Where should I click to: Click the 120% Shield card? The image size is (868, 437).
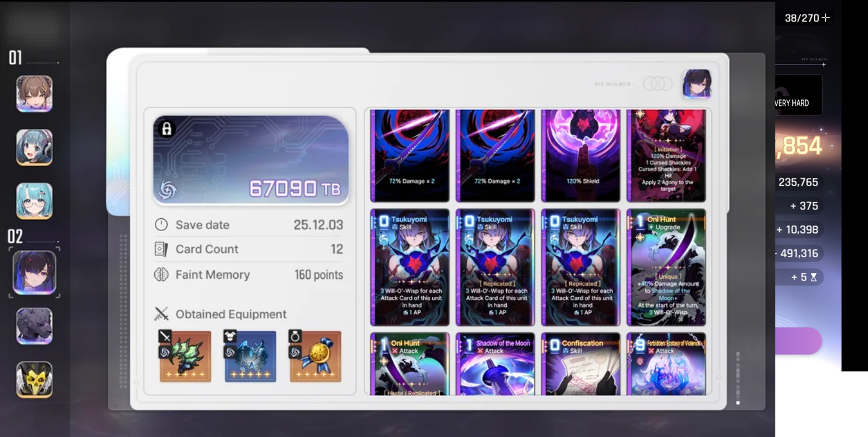pyautogui.click(x=581, y=155)
